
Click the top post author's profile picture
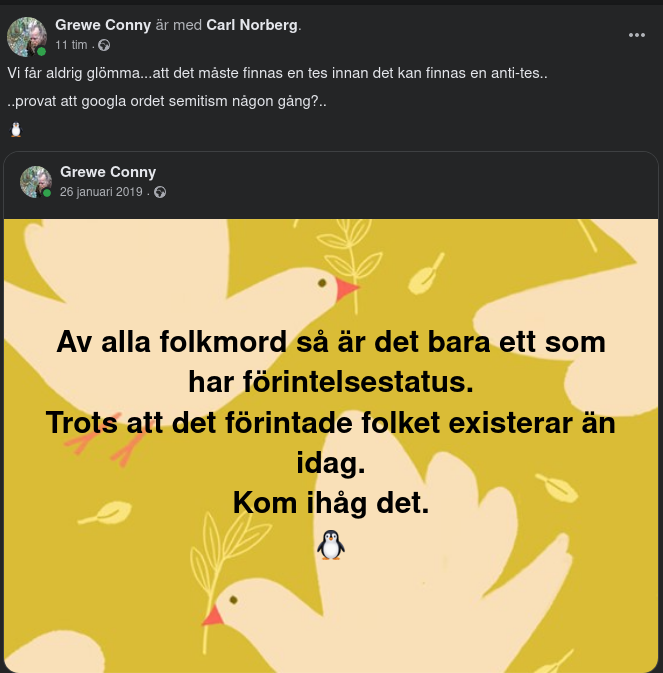[26, 35]
